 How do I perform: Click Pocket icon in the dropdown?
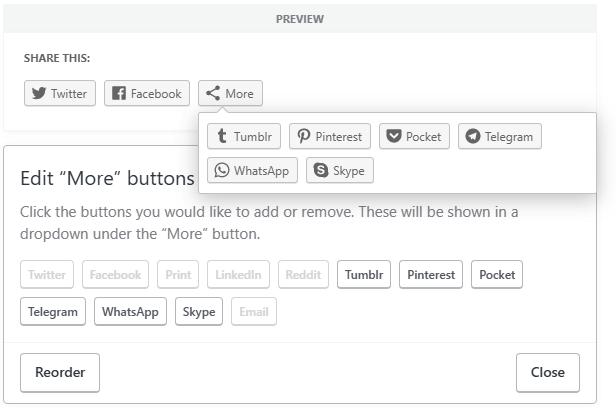[394, 137]
